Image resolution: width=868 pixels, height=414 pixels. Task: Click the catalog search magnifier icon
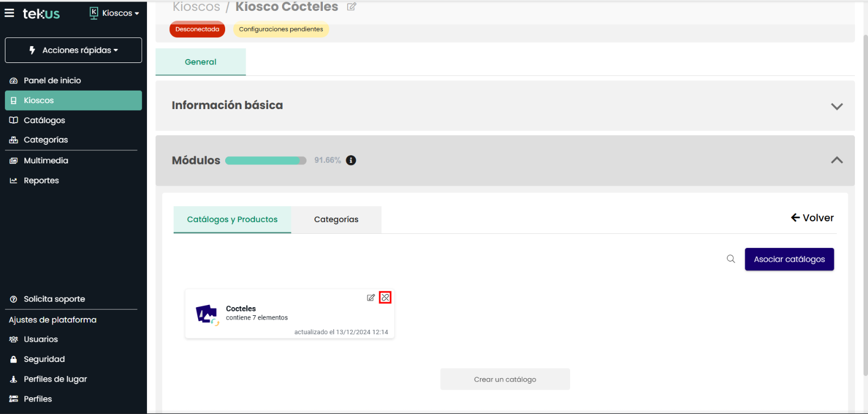click(x=731, y=259)
